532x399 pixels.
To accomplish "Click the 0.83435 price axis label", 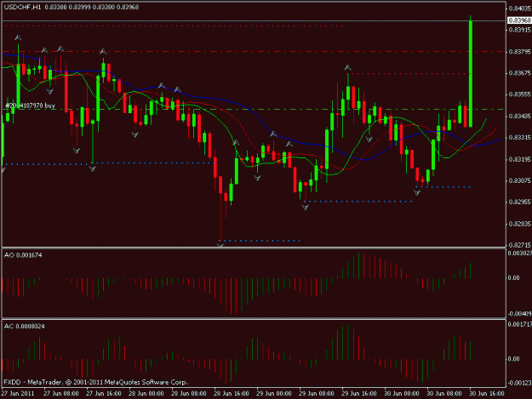I will [x=520, y=116].
